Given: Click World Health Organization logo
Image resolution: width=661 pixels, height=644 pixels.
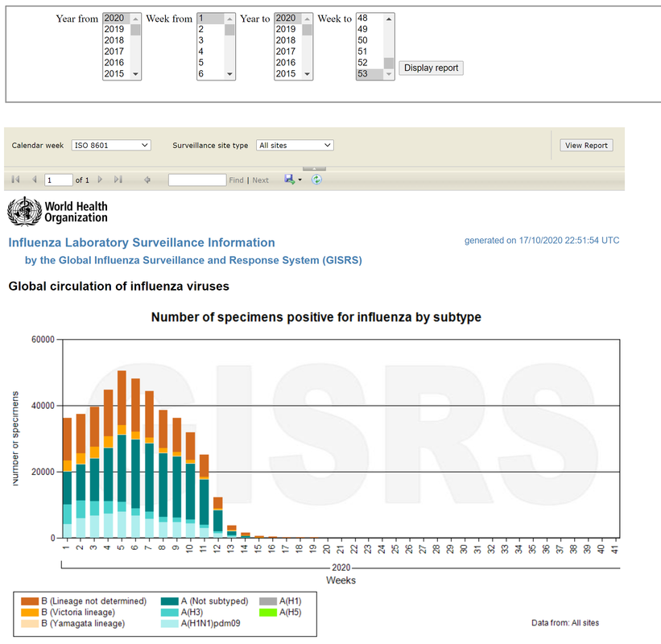Looking at the screenshot, I should [x=57, y=212].
